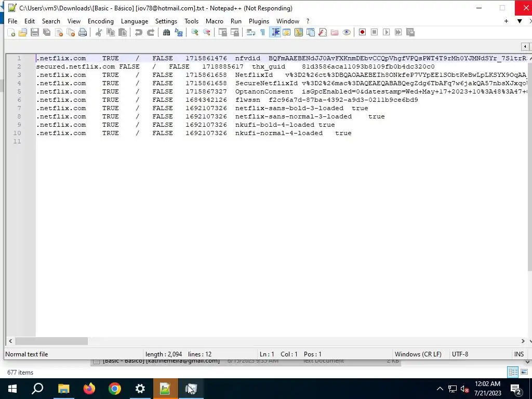Screen dimensions: 532x399
Task: Click the Zoom Out magnifier icon
Action: pyautogui.click(x=206, y=32)
